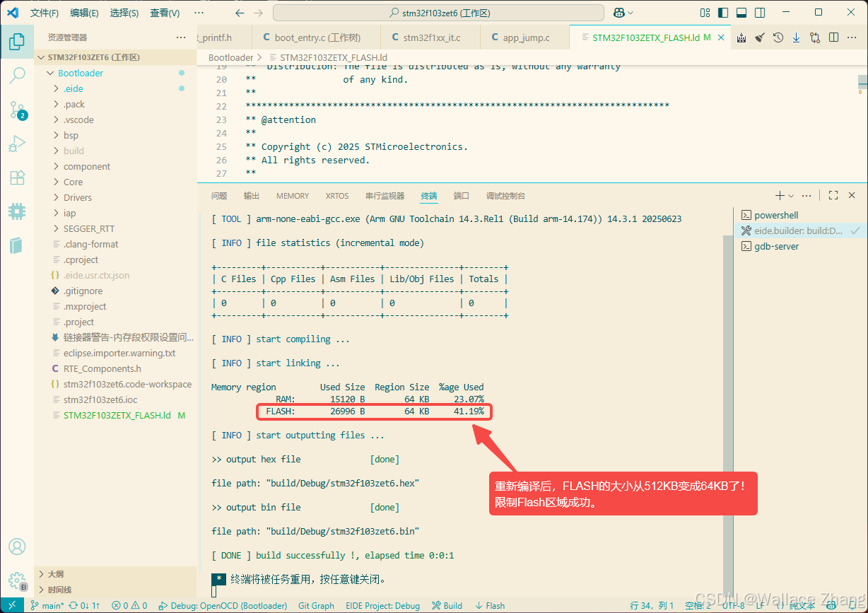868x613 pixels.
Task: Open the 选择(S) menu
Action: 124,13
